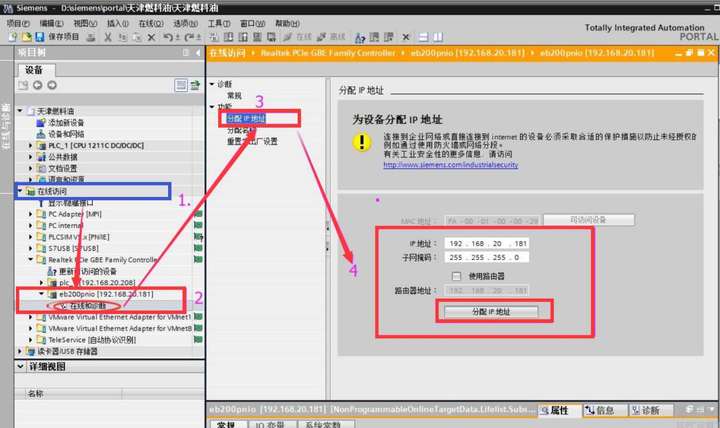
Task: Click the New project toolbar icon
Action: click(12, 37)
